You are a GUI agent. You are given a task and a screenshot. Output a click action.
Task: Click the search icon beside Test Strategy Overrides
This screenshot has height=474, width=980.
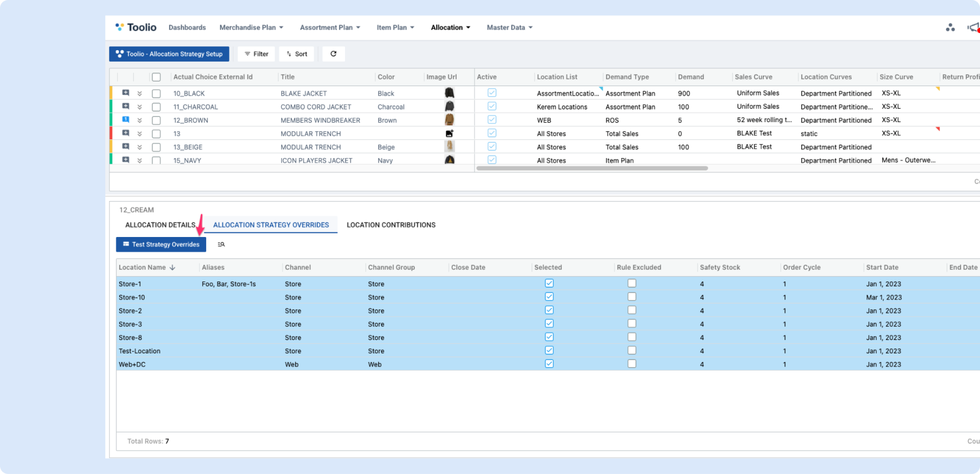(x=221, y=244)
